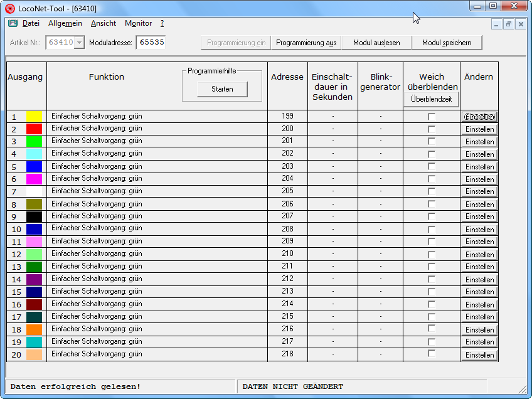Select the yellow swatch of output 1
Viewport: 532px width, 399px height.
coord(35,117)
